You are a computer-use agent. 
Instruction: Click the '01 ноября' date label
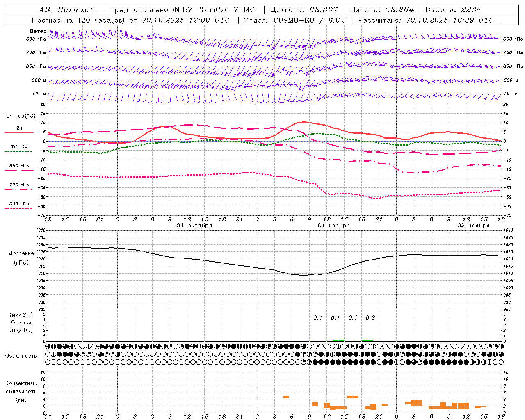334,226
